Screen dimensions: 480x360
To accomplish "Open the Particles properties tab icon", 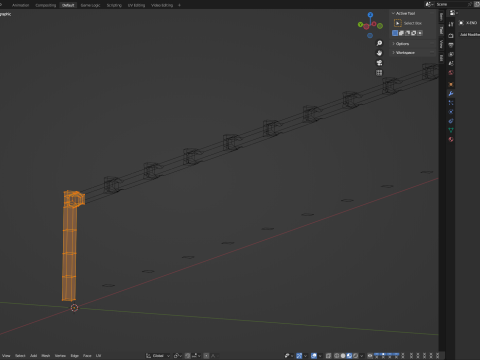I will [451, 103].
